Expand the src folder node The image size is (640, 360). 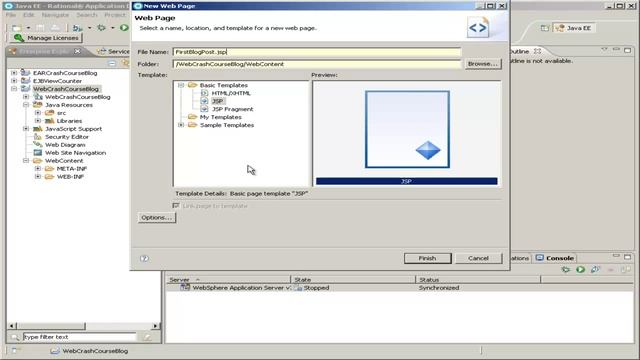tap(38, 113)
